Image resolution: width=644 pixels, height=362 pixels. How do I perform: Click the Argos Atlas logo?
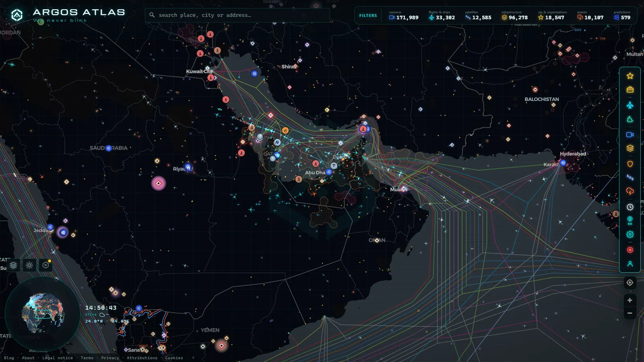click(x=68, y=15)
